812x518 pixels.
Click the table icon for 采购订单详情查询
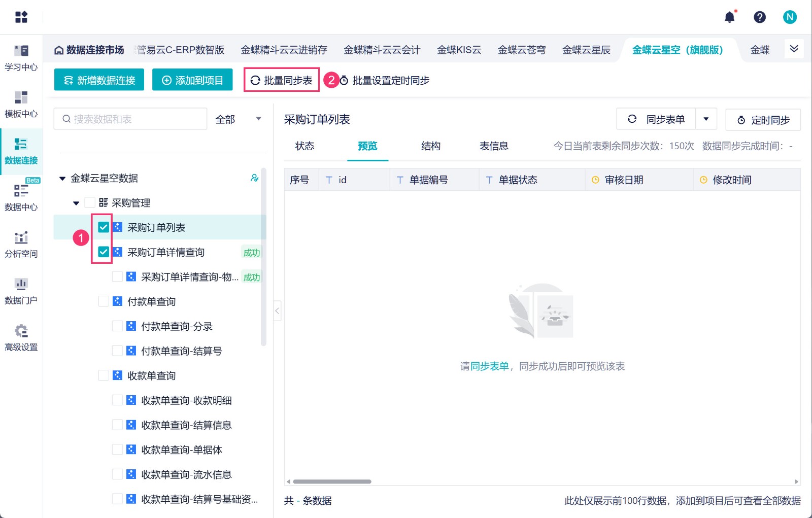(117, 252)
